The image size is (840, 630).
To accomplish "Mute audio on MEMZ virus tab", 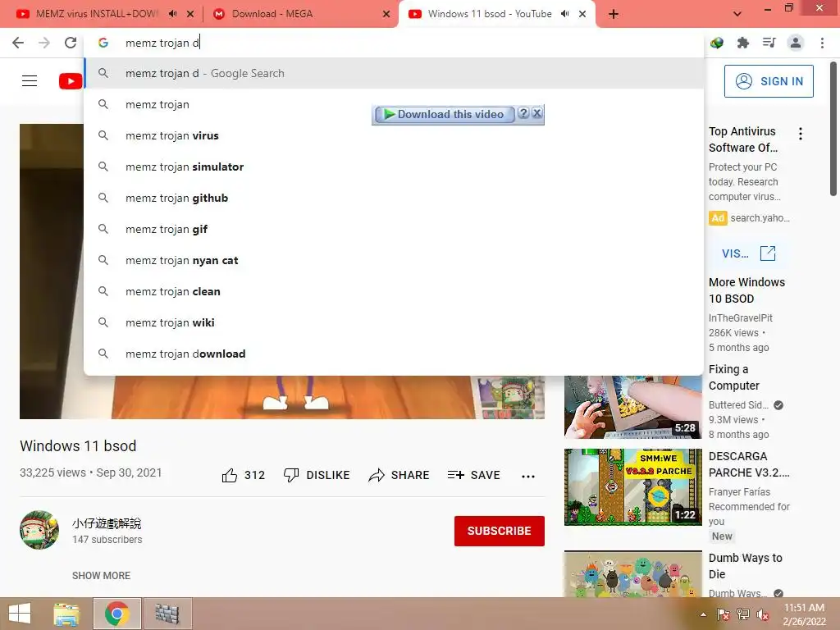I will tap(172, 14).
